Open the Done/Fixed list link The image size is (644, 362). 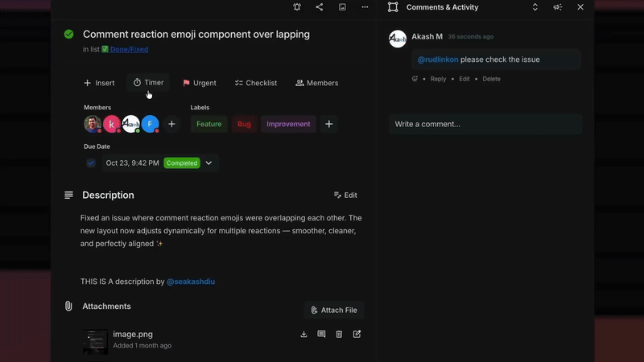129,49
